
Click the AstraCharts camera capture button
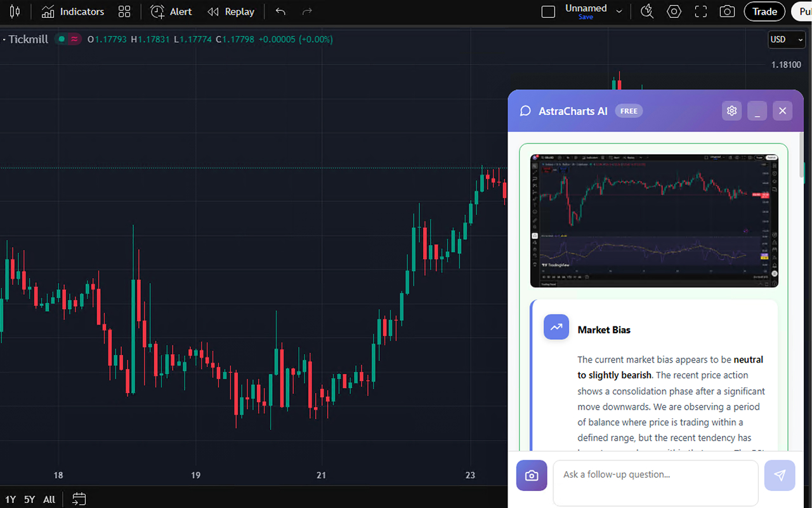pyautogui.click(x=532, y=476)
